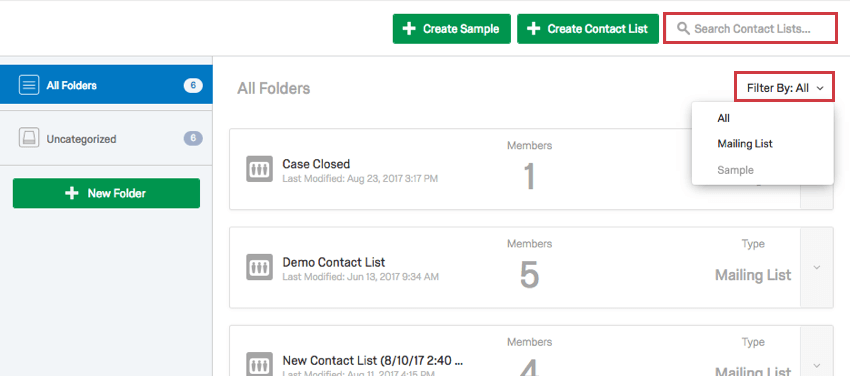Choose Sample in filter menu
This screenshot has height=376, width=850.
tap(735, 170)
